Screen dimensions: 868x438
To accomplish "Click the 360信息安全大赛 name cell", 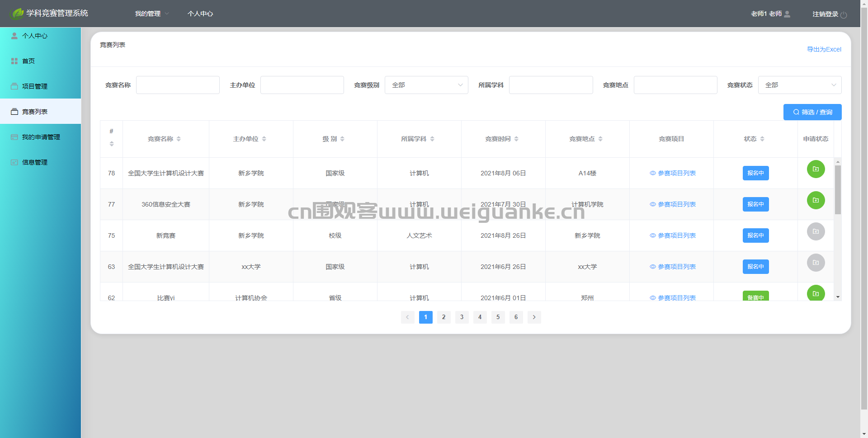I will click(x=166, y=204).
